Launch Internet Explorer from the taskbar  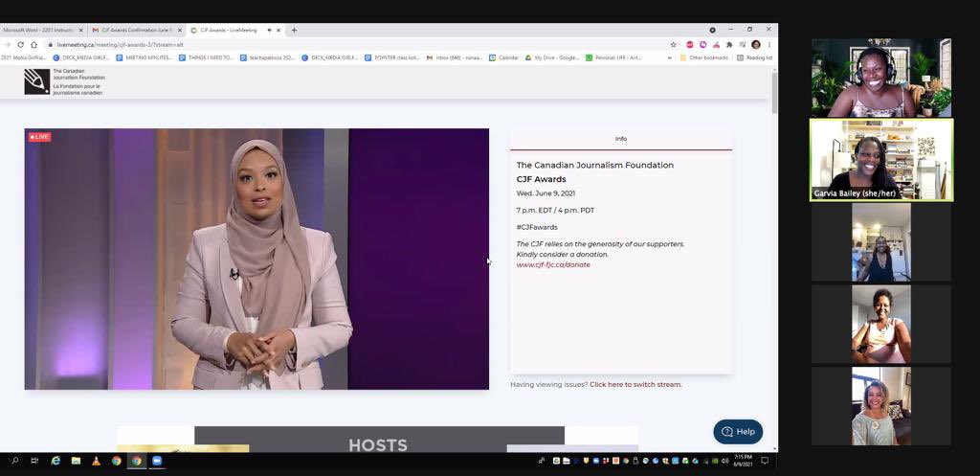[56, 461]
